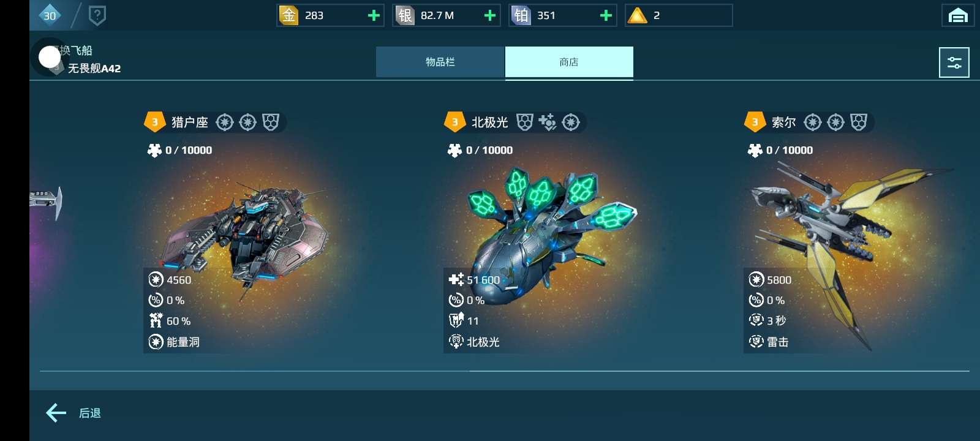The image size is (980, 441).
Task: Click the horizontal scroll bar under ships
Action: click(x=505, y=371)
